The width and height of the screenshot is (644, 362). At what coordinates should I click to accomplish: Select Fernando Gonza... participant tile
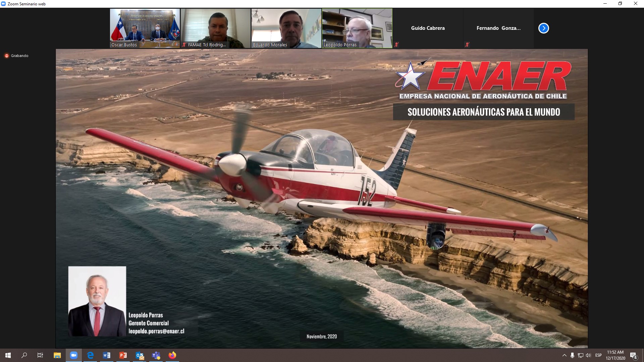(x=498, y=28)
